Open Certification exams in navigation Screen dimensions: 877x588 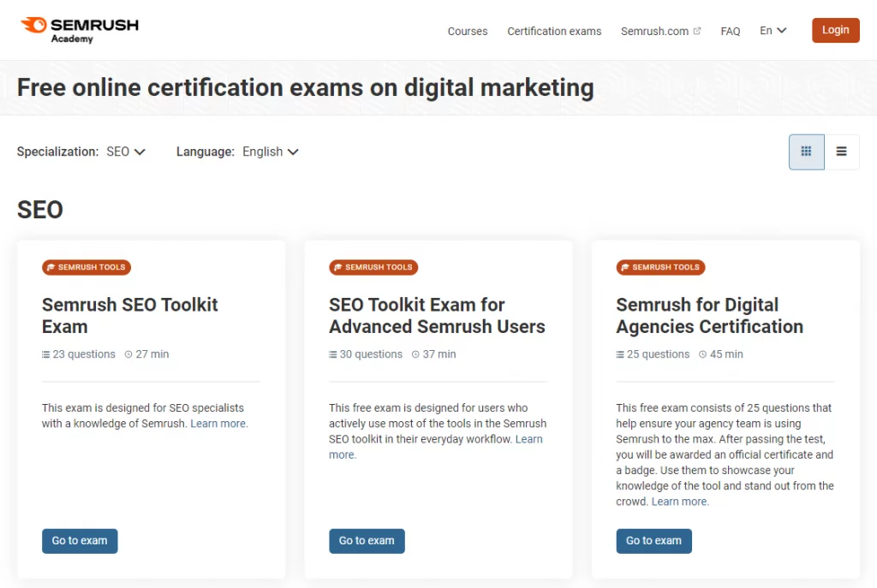point(554,32)
